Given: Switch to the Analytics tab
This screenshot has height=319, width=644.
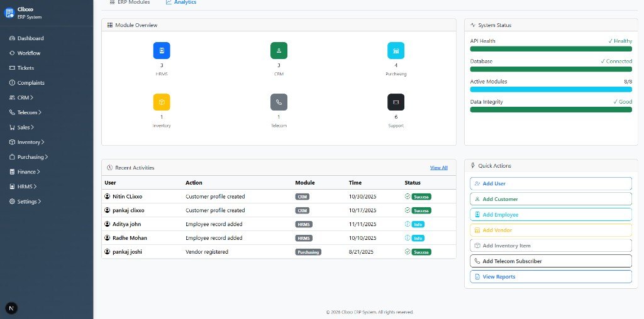Looking at the screenshot, I should 181,3.
